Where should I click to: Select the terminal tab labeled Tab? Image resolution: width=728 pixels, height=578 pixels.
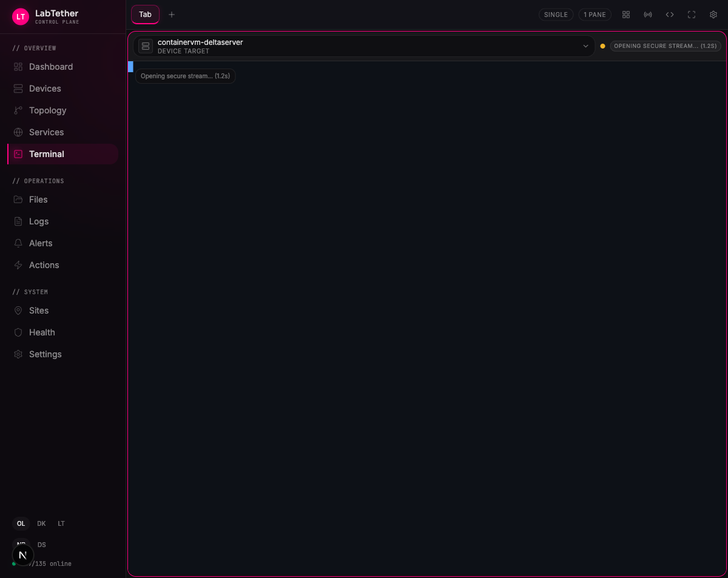pos(145,15)
